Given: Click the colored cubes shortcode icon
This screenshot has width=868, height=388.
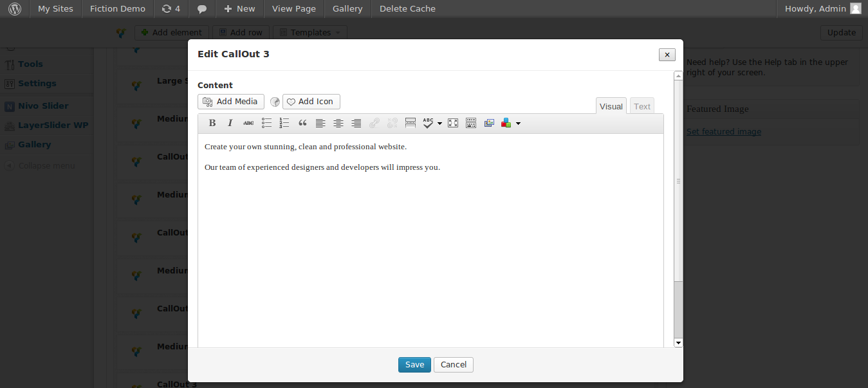Looking at the screenshot, I should [x=506, y=123].
